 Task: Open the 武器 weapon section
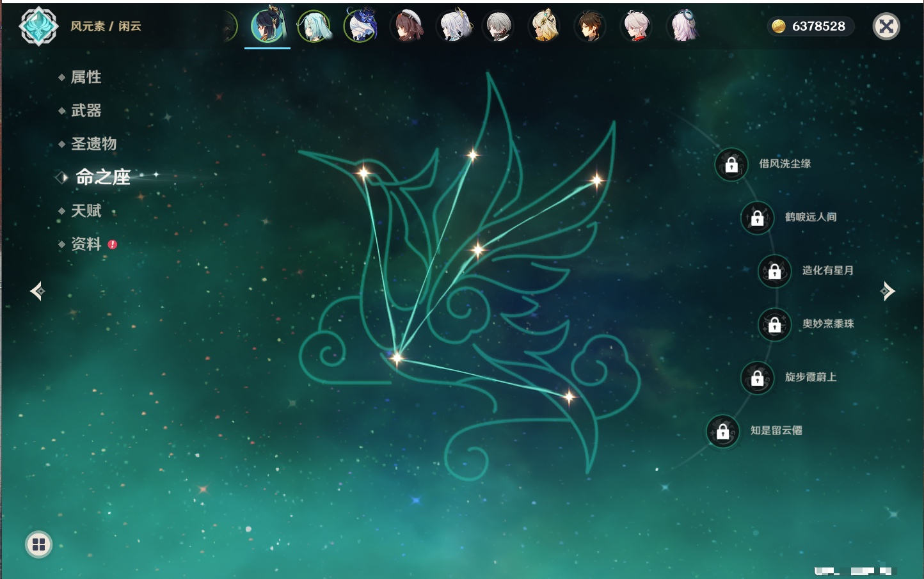point(86,111)
